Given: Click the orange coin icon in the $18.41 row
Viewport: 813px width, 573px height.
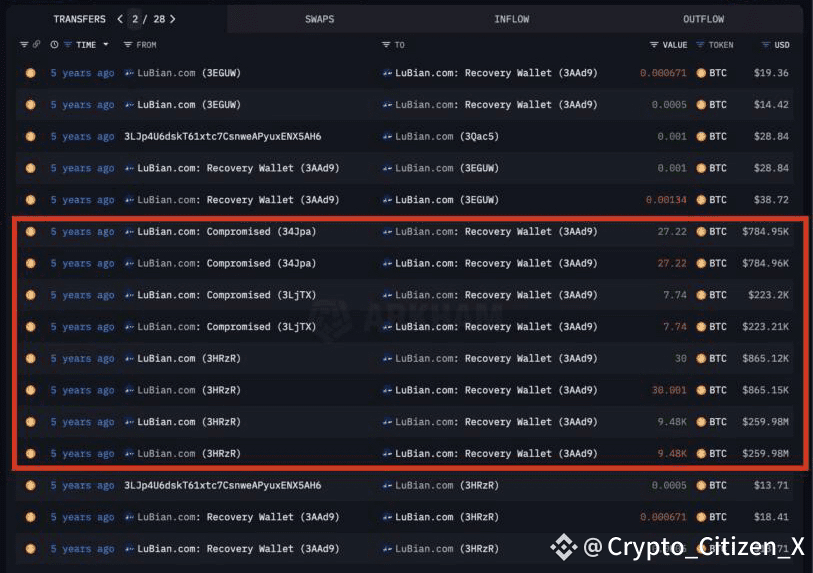Looking at the screenshot, I should [x=31, y=517].
